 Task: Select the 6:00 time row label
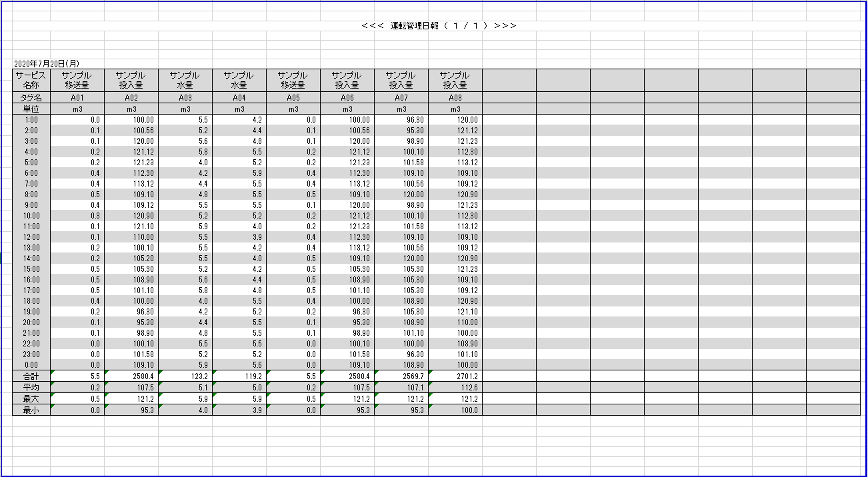click(x=31, y=173)
